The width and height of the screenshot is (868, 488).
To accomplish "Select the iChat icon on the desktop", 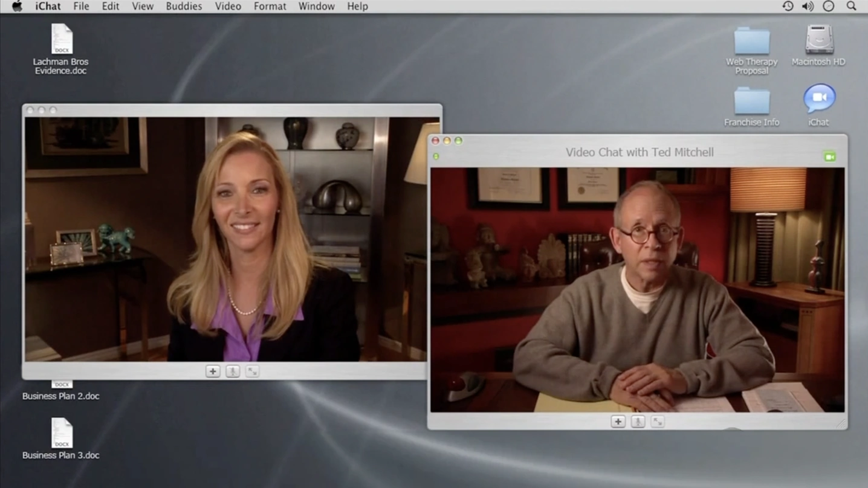I will point(819,98).
